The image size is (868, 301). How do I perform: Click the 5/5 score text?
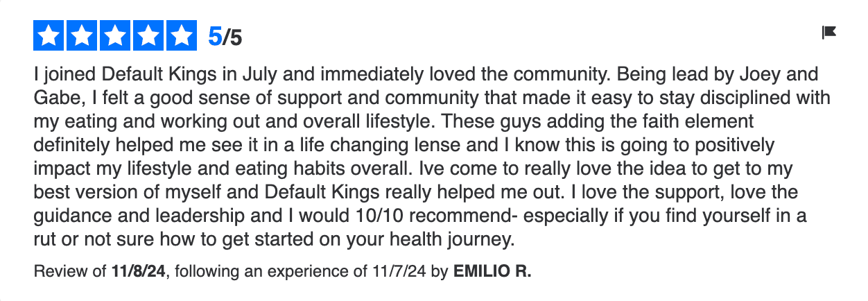click(x=225, y=37)
